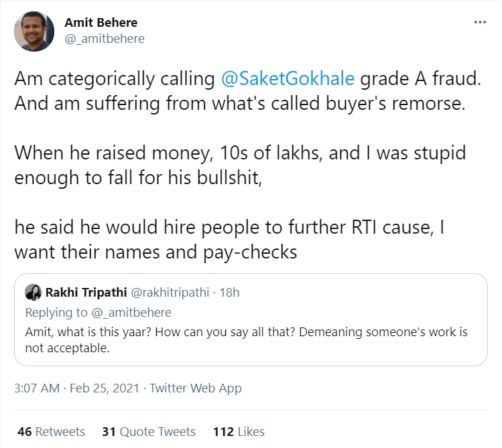Click the 18h timestamp on quoted tweet
Screen dimensions: 502x448
tap(229, 293)
